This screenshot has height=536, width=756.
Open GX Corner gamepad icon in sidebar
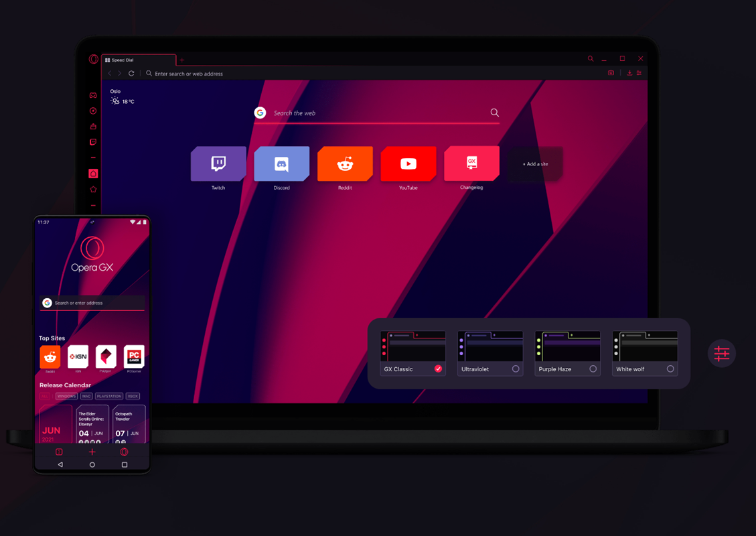pos(93,96)
